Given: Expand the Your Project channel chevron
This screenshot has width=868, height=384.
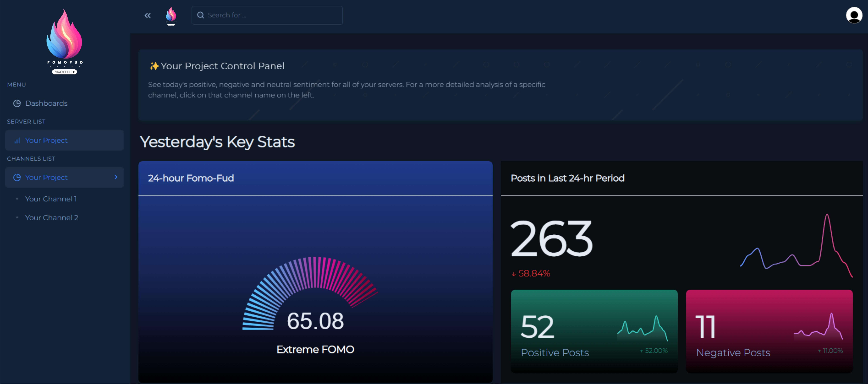Looking at the screenshot, I should (x=116, y=177).
